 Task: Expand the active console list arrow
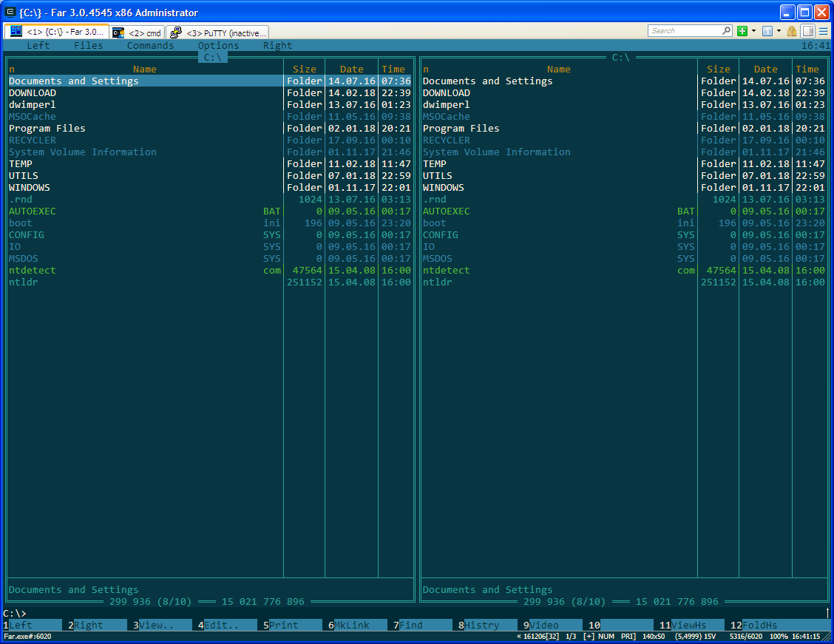tap(779, 31)
